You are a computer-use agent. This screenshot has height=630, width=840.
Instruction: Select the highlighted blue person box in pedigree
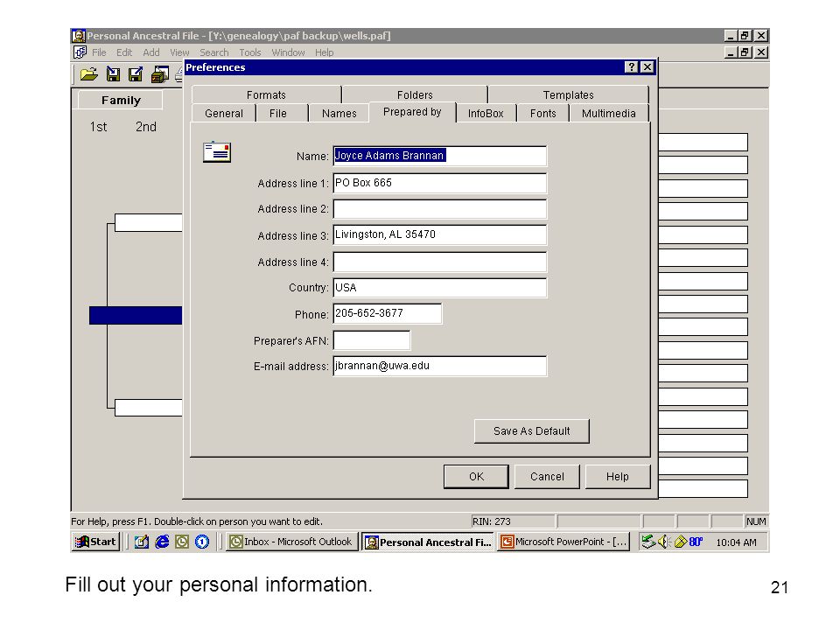coord(136,315)
